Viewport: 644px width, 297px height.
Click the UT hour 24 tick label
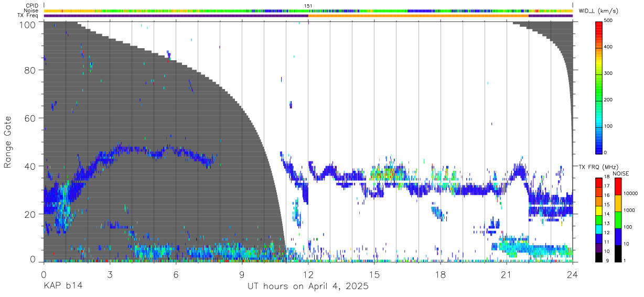[573, 274]
